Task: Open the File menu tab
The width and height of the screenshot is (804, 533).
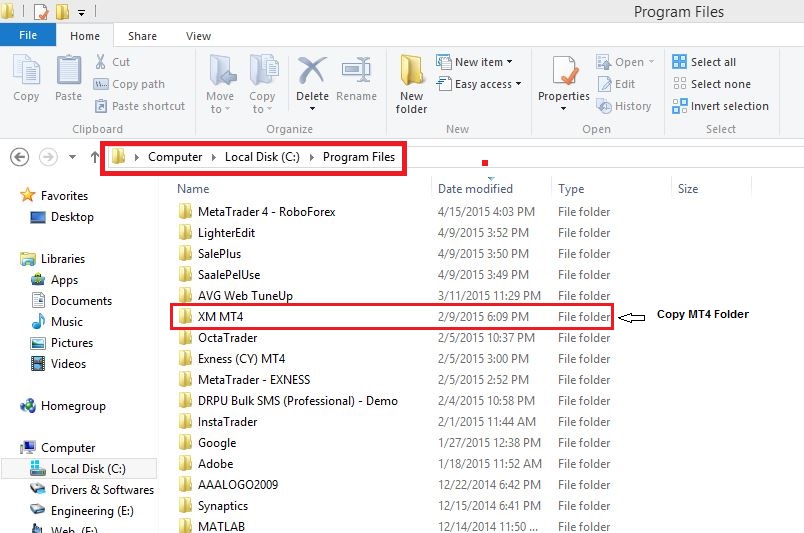Action: (28, 35)
